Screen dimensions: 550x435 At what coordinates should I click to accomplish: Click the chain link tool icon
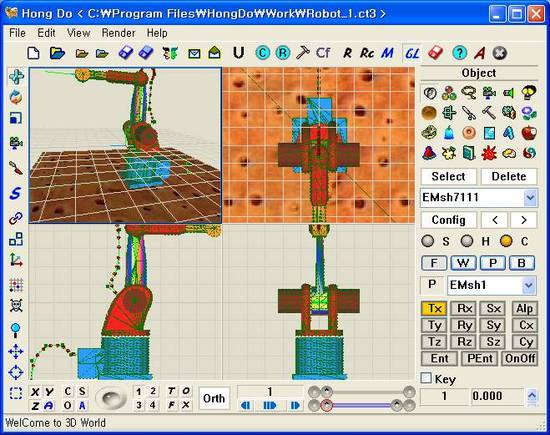[x=15, y=218]
